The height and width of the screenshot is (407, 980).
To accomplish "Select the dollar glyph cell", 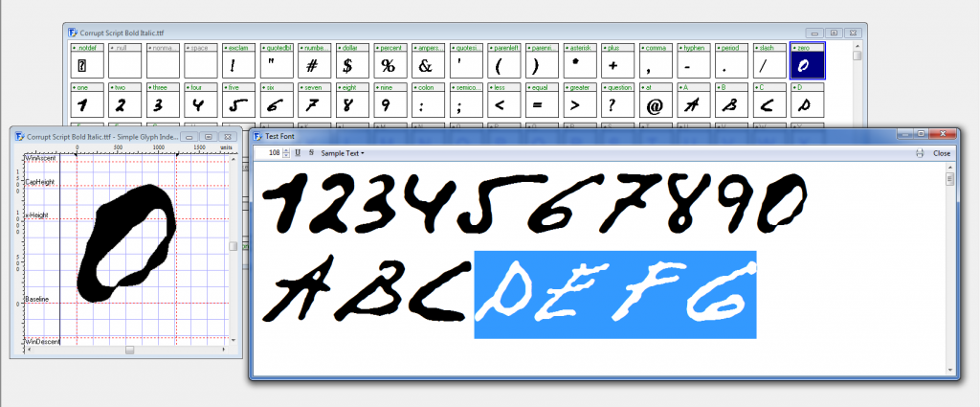I will [x=352, y=60].
